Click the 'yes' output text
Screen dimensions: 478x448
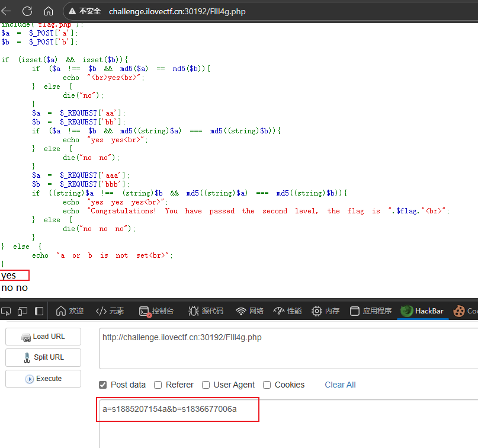click(x=8, y=276)
